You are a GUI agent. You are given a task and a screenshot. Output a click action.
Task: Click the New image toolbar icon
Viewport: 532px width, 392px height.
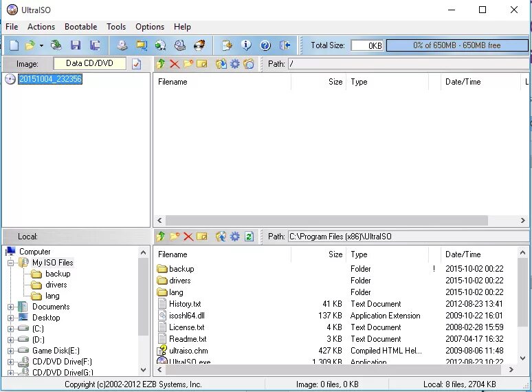coord(14,45)
